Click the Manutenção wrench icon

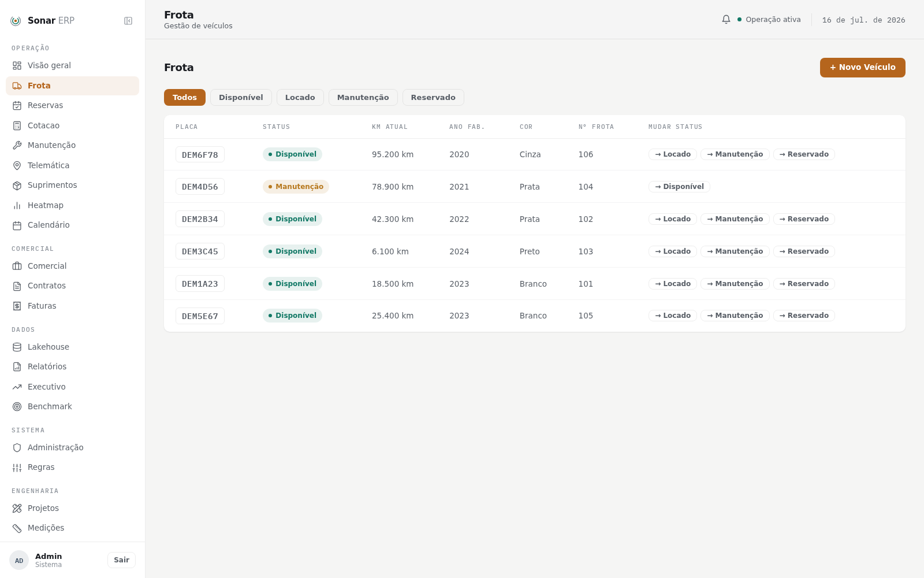(x=17, y=146)
